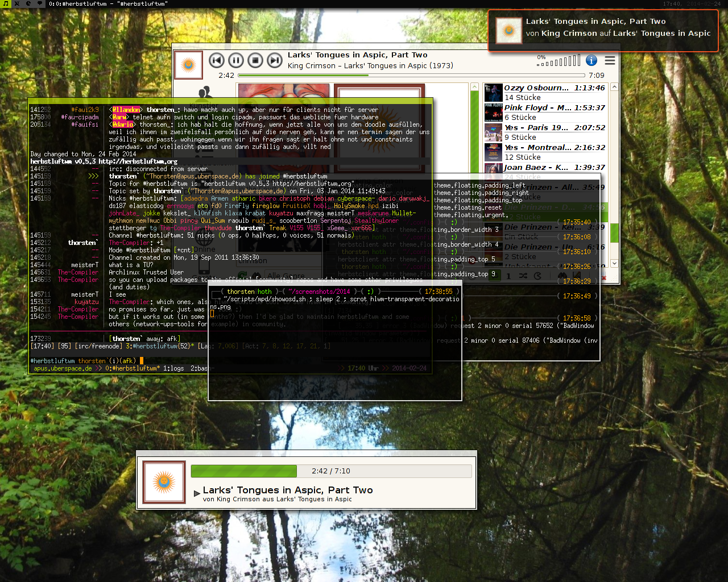This screenshot has height=582, width=728.
Task: Click 'von King Crimson aus Larks' Tongues' in OSD
Action: (x=278, y=500)
